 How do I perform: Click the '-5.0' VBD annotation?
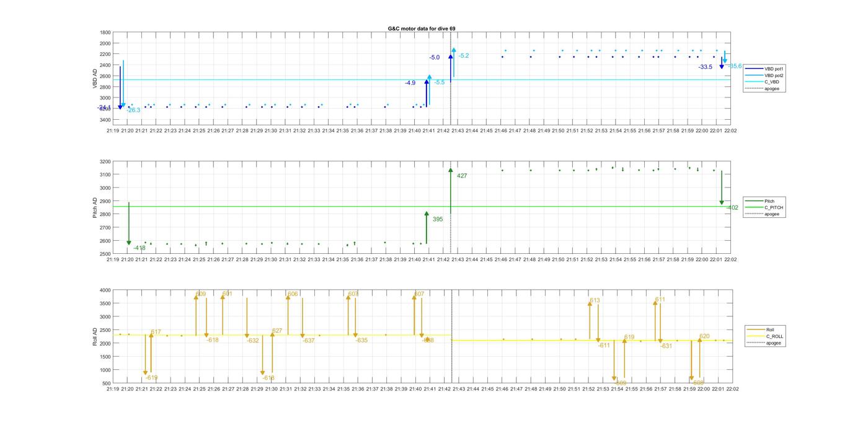coord(434,58)
